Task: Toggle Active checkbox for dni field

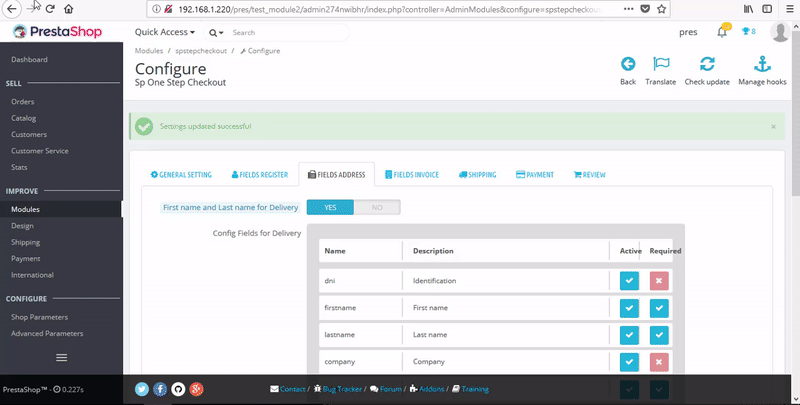Action: [629, 281]
